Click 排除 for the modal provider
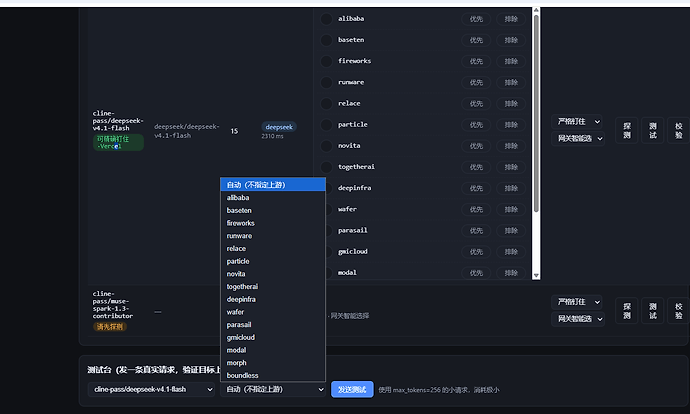The image size is (690, 414). click(x=511, y=272)
